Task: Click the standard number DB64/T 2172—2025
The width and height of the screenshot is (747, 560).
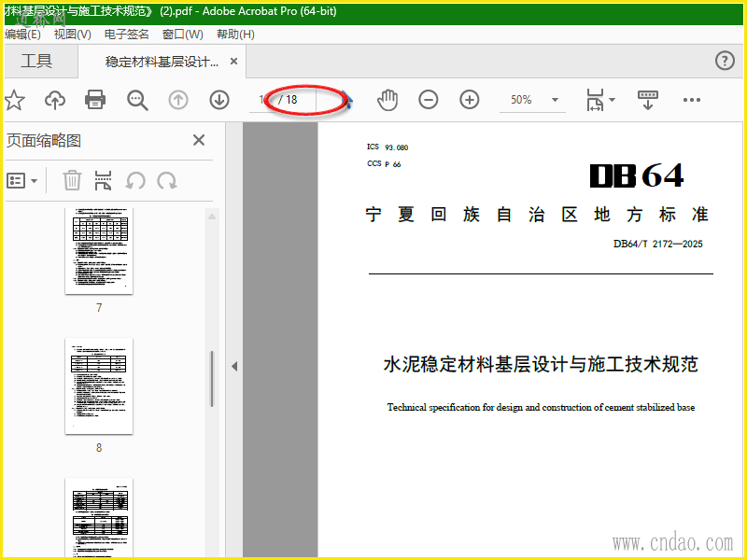Action: (x=658, y=244)
